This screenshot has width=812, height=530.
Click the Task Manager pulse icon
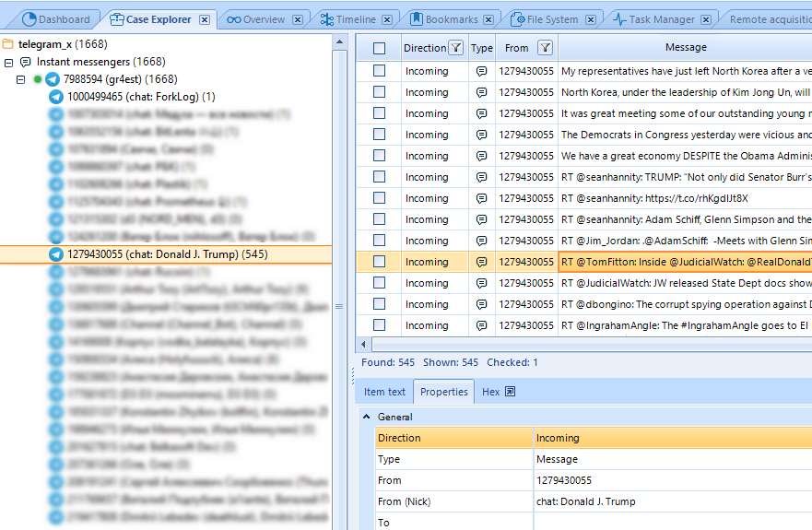pyautogui.click(x=619, y=19)
